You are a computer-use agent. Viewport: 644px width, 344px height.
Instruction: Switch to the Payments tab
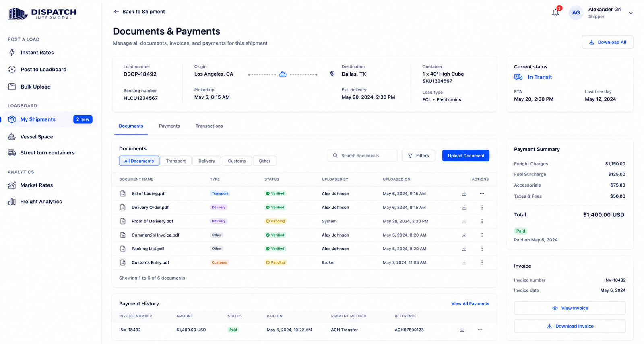coord(169,126)
